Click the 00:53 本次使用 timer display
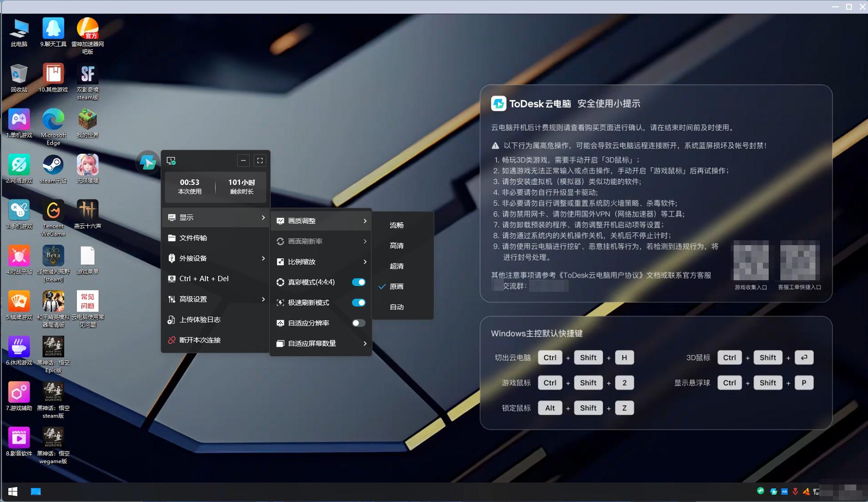 [190, 186]
